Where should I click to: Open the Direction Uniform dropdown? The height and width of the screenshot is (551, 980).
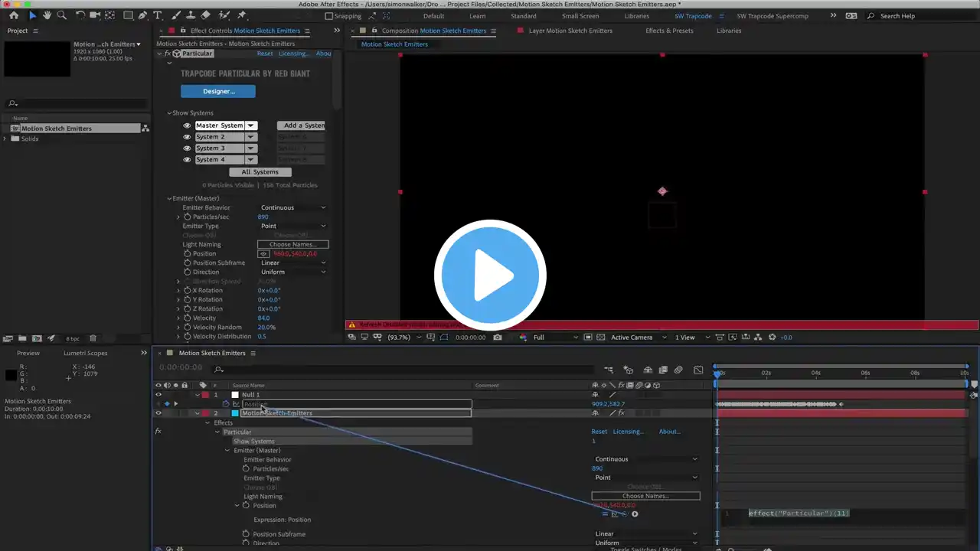pos(293,272)
